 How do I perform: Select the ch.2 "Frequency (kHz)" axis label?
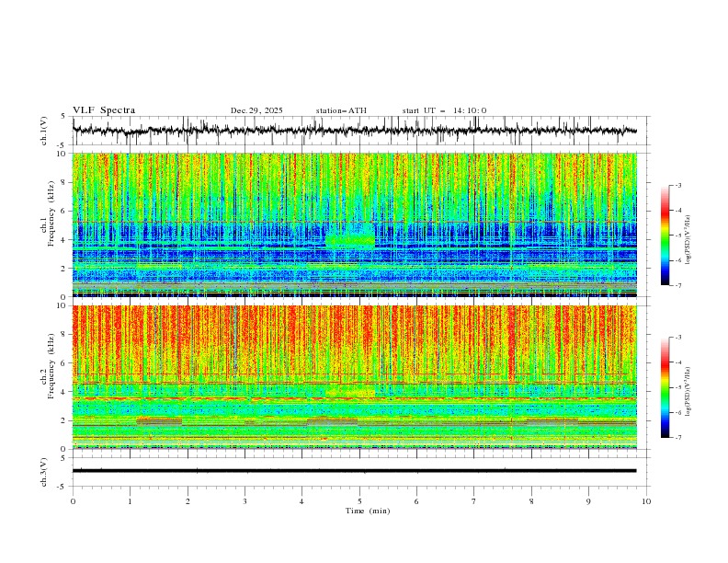(x=51, y=365)
